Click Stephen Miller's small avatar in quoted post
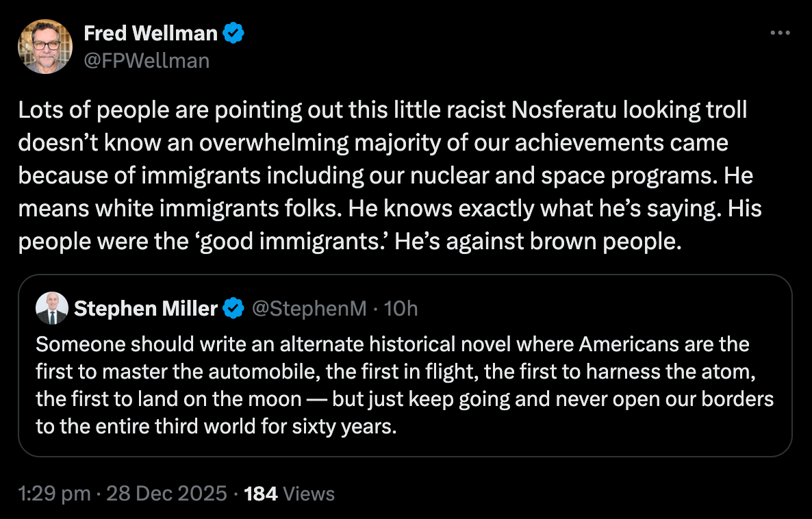The image size is (812, 519). point(52,308)
